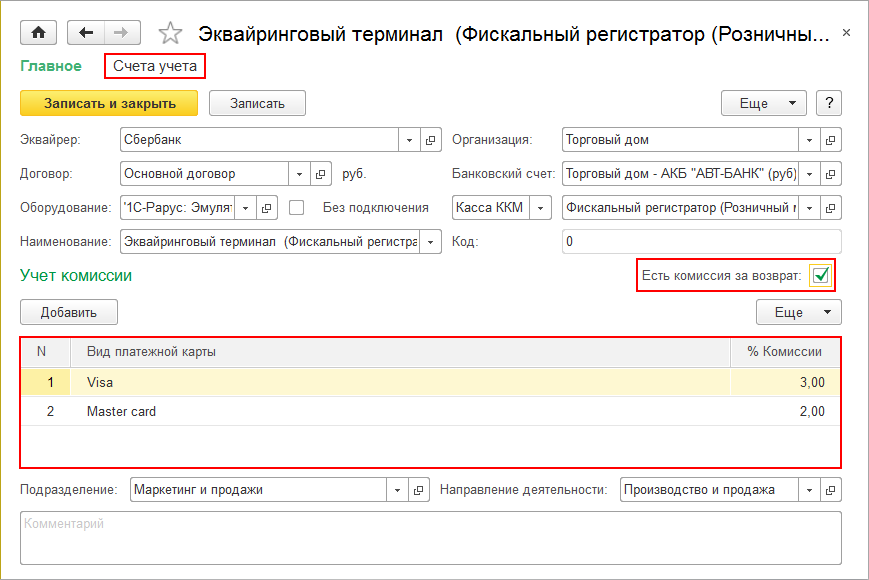Open the Эквайрер Сбербанк record icon

[431, 140]
